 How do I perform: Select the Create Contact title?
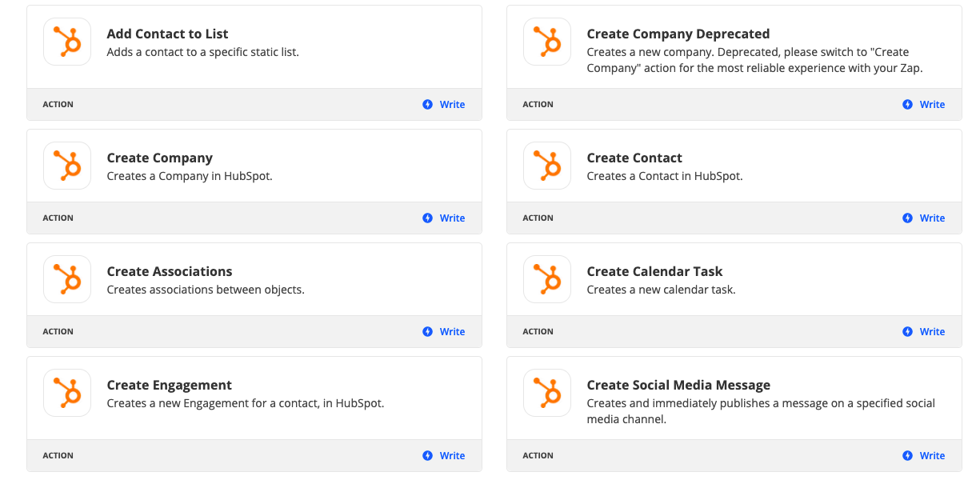634,158
